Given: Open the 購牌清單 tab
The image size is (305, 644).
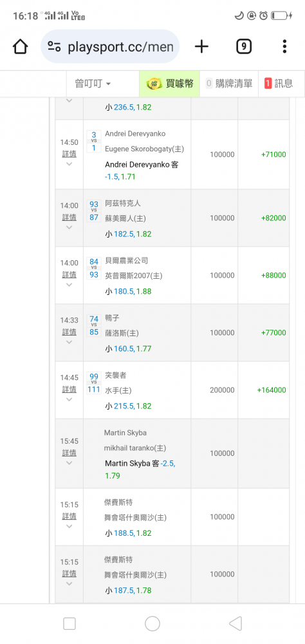Looking at the screenshot, I should 229,84.
